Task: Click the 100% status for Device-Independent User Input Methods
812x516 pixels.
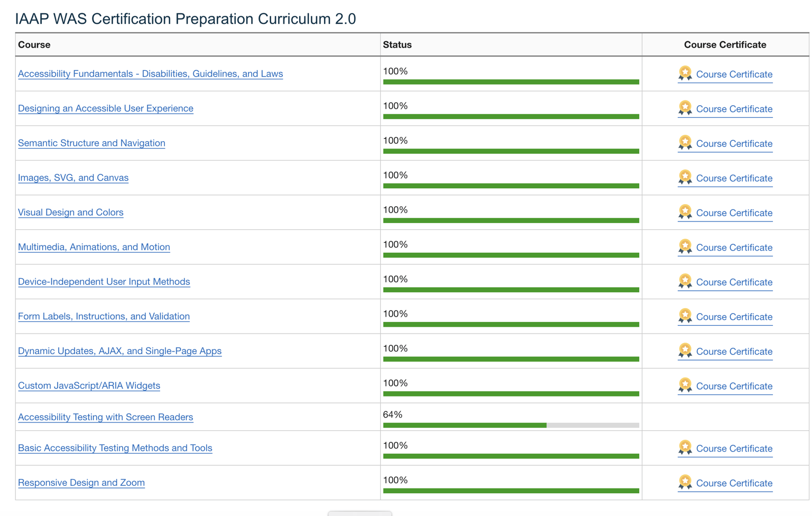Action: click(x=395, y=279)
